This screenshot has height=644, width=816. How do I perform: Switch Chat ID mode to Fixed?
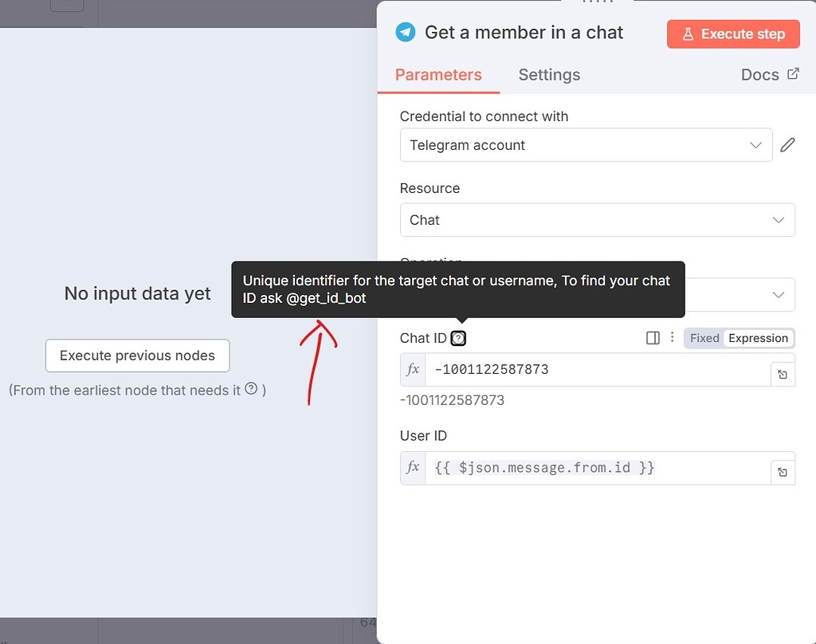(704, 338)
